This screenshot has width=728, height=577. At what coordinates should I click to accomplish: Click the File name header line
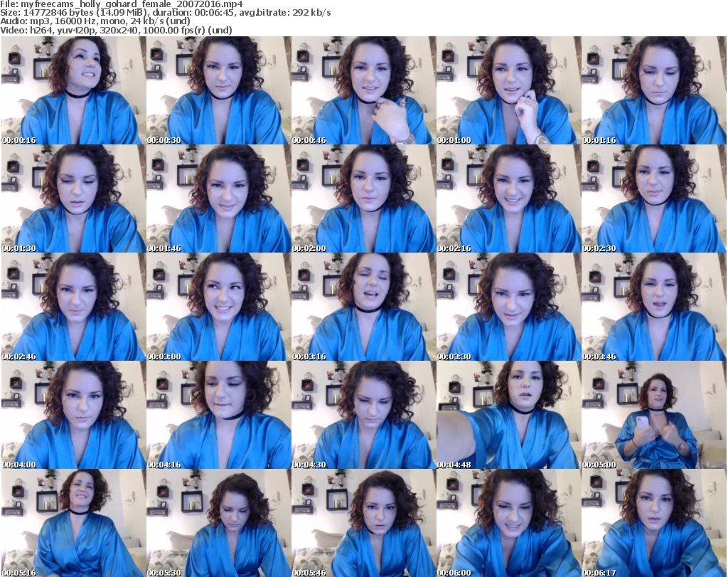click(x=121, y=4)
